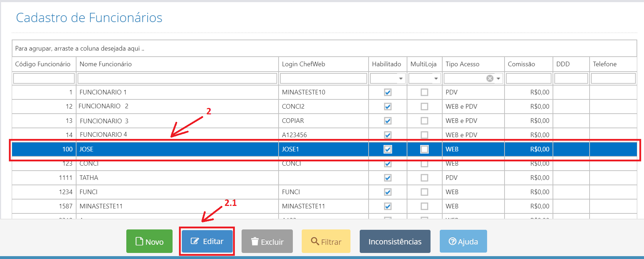Image resolution: width=644 pixels, height=259 pixels.
Task: Open the Tipo Acesso filter dropdown arrow
Action: tap(498, 78)
